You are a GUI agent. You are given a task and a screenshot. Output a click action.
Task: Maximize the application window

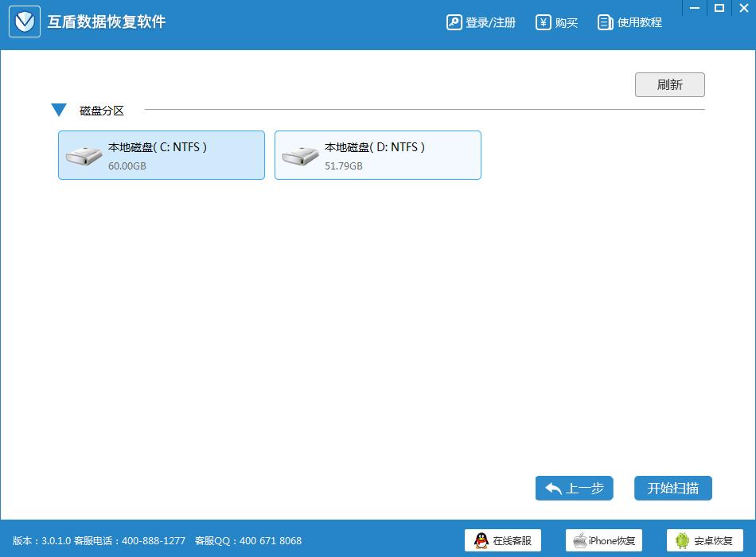[719, 8]
